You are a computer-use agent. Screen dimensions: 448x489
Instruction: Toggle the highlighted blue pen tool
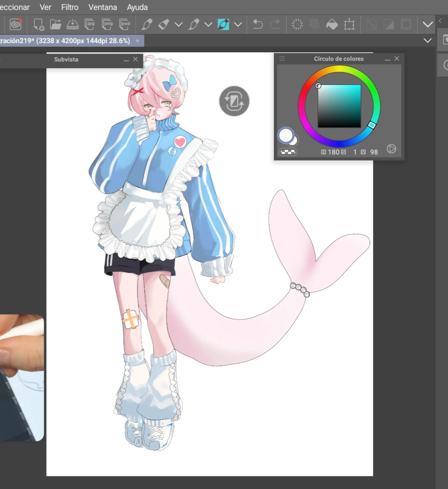[223, 24]
